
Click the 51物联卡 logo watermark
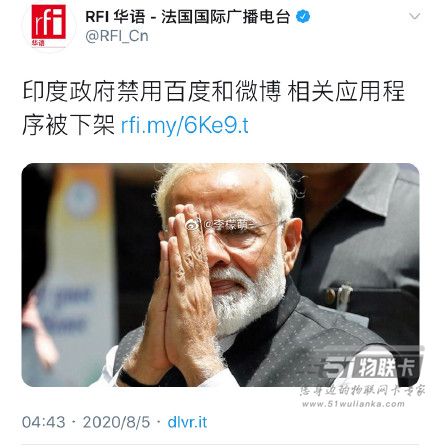[370, 365]
